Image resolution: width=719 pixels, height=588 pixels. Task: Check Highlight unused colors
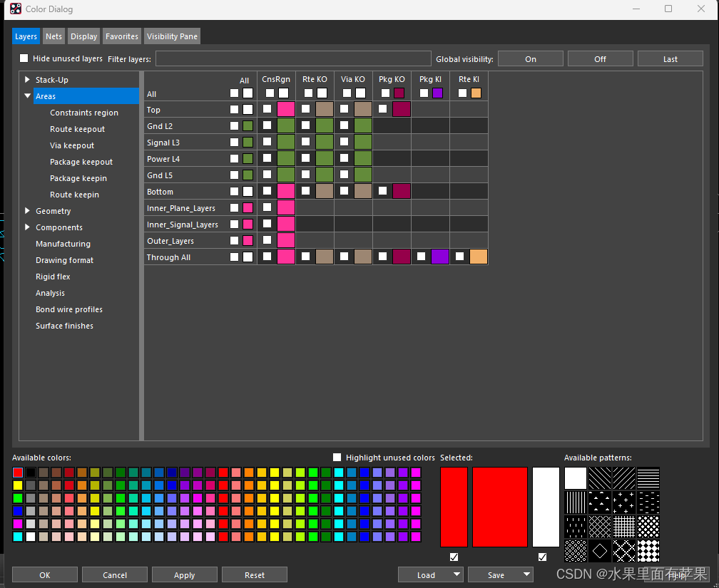click(337, 457)
